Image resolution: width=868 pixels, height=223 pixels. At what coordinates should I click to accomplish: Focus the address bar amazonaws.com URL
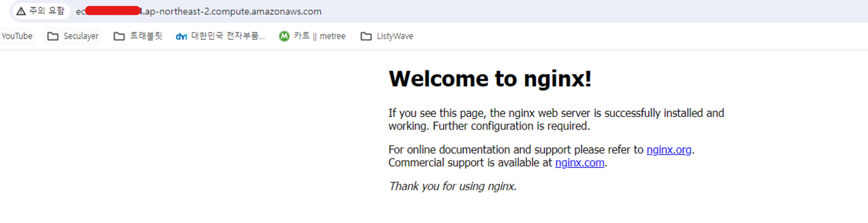(x=198, y=11)
